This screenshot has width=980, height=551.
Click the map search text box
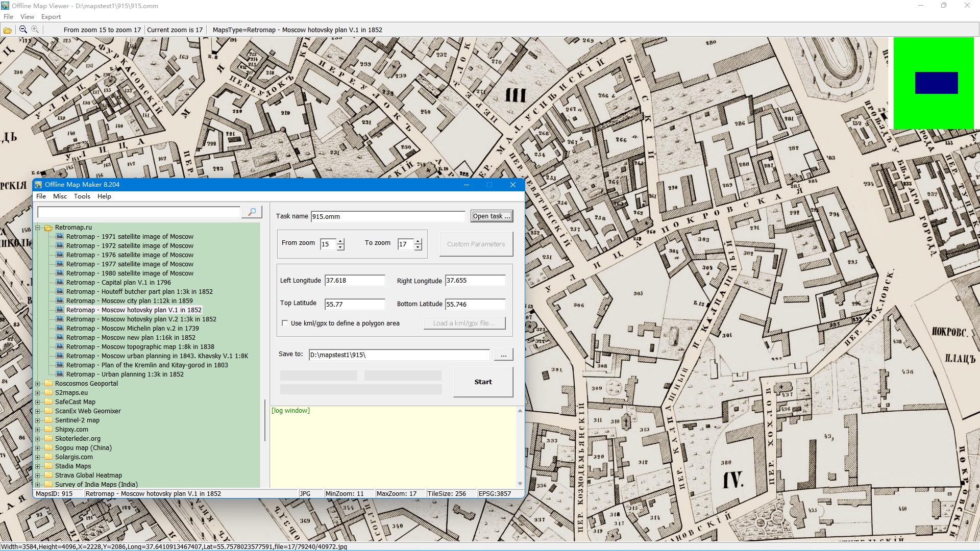click(x=138, y=212)
